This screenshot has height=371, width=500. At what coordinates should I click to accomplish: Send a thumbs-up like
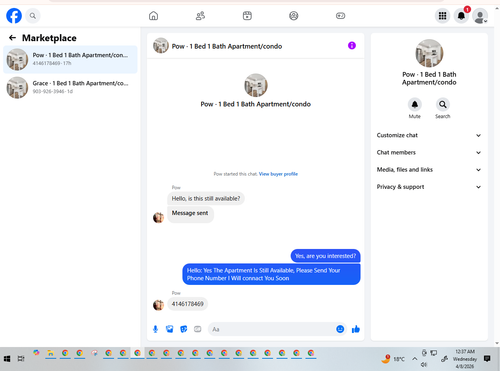356,329
